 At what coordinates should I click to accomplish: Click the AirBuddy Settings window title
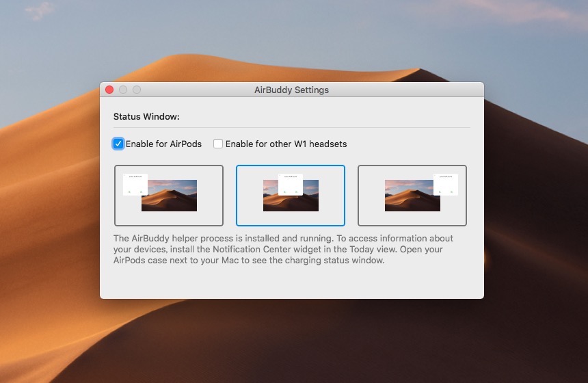[291, 90]
